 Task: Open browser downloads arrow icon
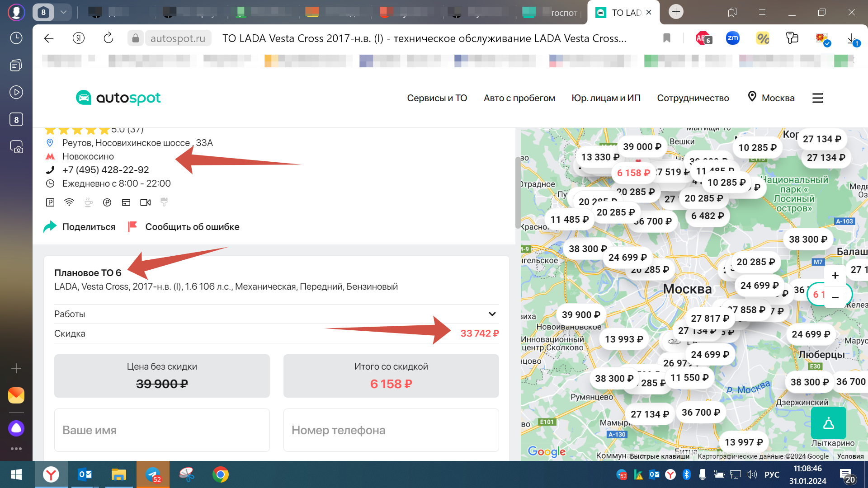click(852, 39)
